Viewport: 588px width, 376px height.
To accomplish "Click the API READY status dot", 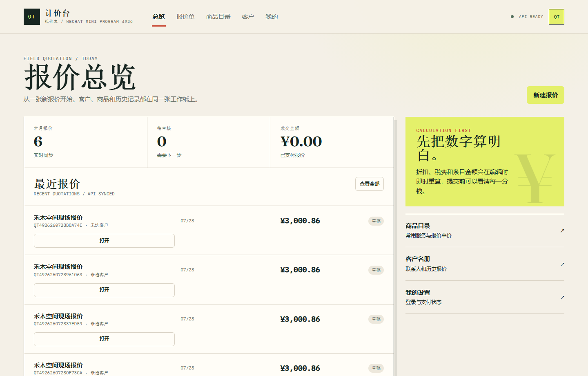I will click(x=512, y=17).
